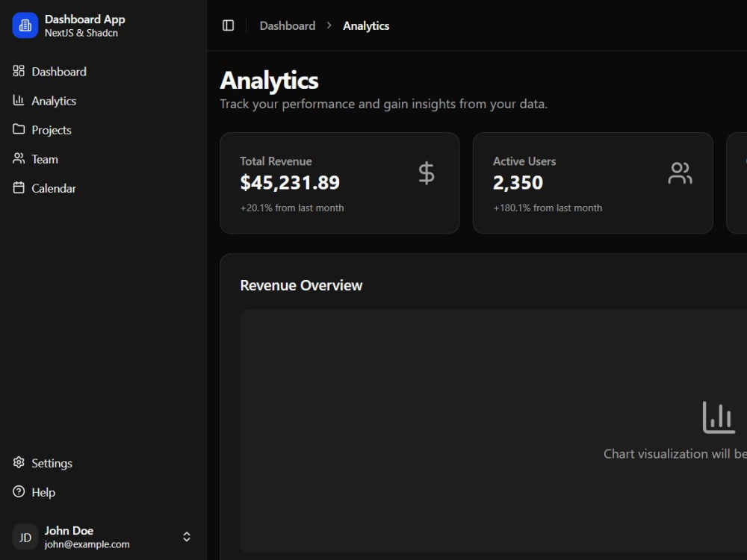747x560 pixels.
Task: Expand the John Doe account switcher chevrons
Action: 187,537
